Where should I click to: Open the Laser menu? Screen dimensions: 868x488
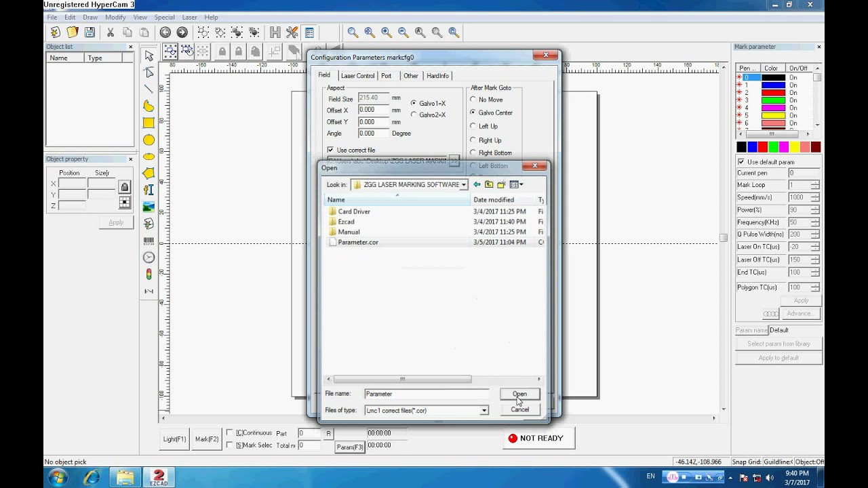tap(189, 17)
